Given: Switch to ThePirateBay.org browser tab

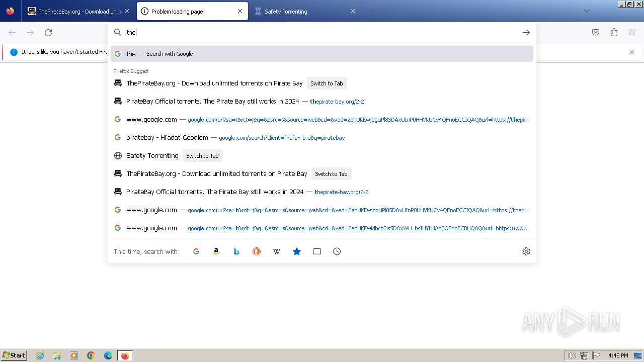Looking at the screenshot, I should click(78, 11).
